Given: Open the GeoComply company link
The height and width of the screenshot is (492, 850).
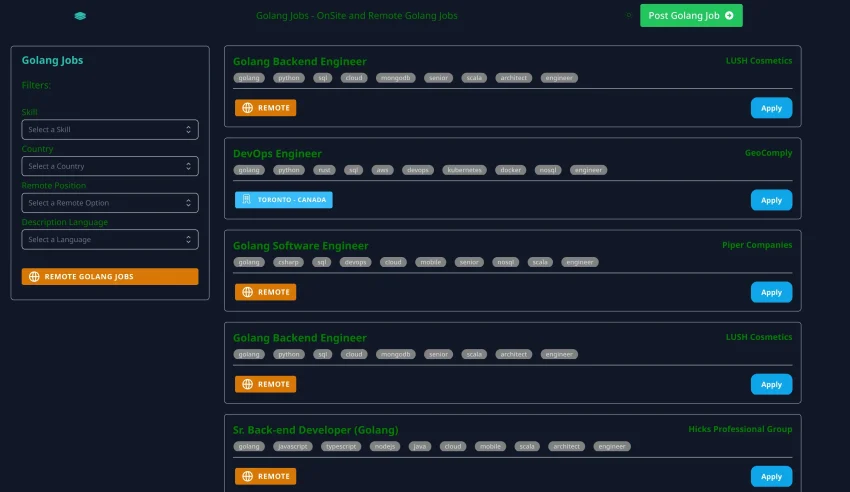Looking at the screenshot, I should (x=768, y=153).
